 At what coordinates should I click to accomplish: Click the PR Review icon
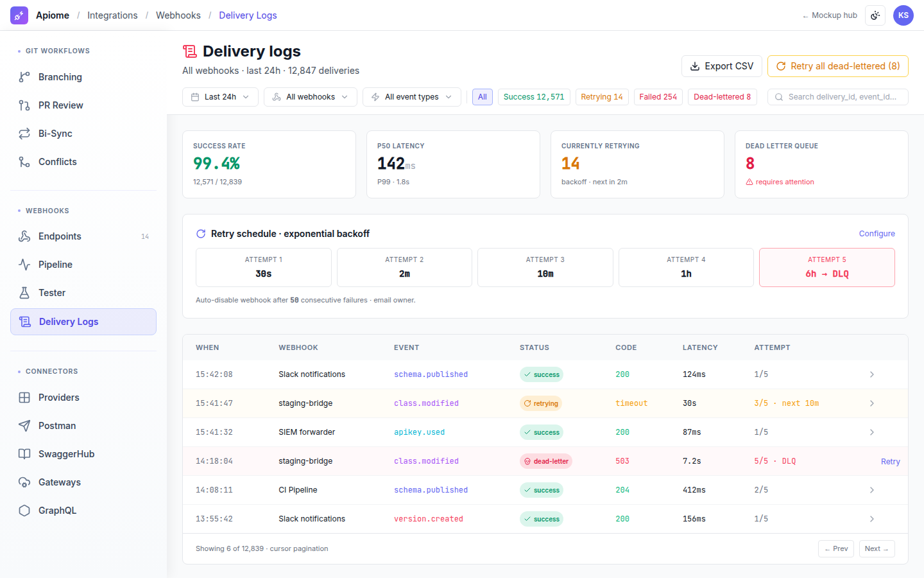[x=24, y=105]
